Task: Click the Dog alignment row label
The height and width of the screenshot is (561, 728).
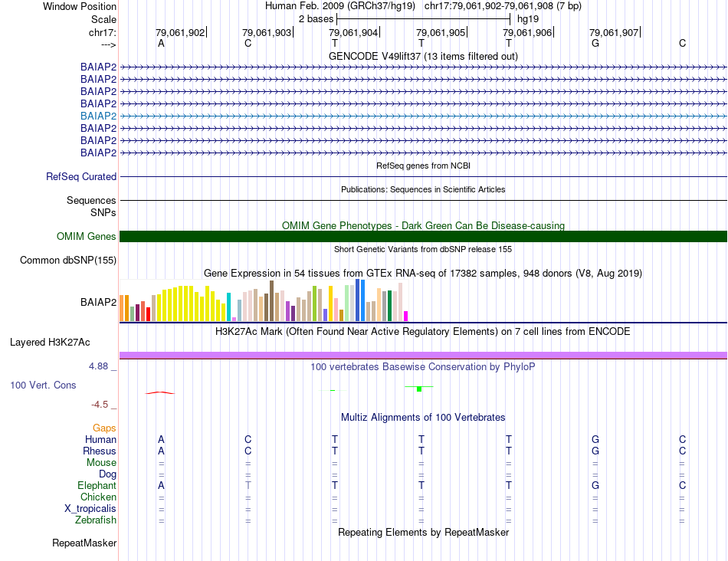Action: [108, 474]
